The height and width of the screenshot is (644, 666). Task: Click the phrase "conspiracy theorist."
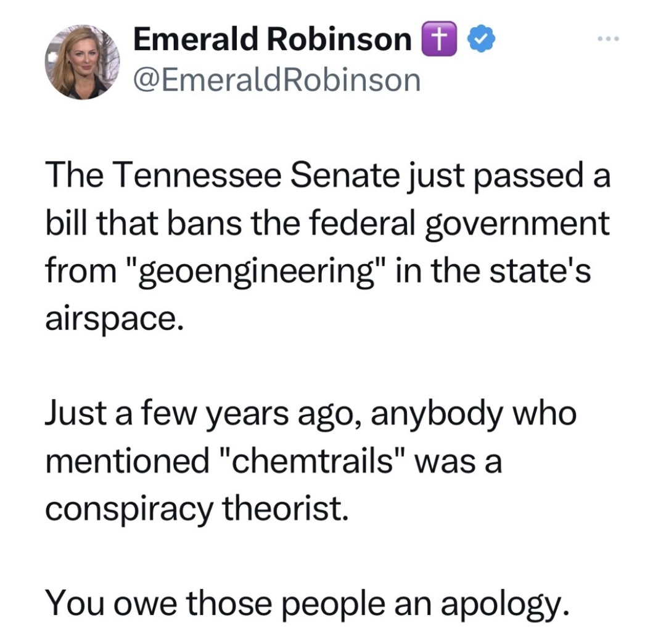coord(197,509)
